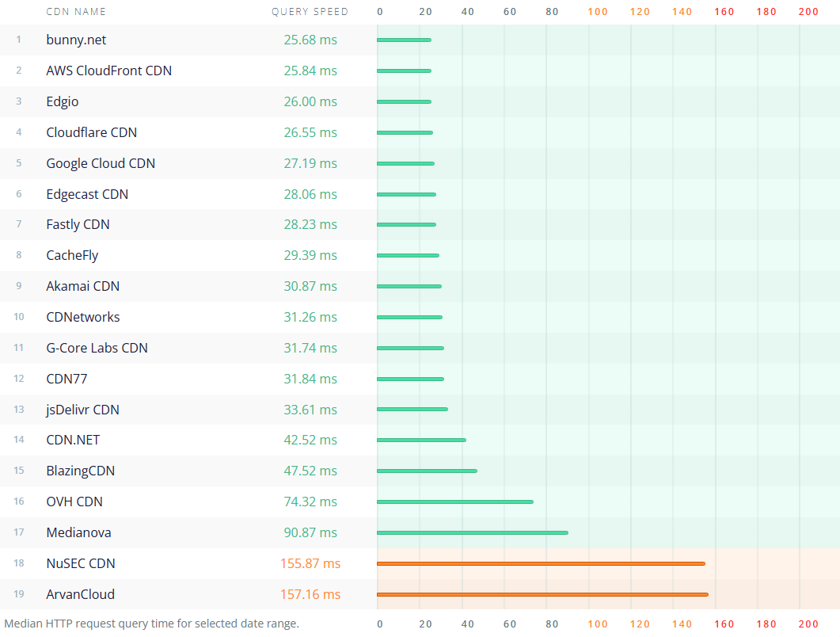840x637 pixels.
Task: Select the Google Cloud CDN speed bar
Action: [405, 163]
